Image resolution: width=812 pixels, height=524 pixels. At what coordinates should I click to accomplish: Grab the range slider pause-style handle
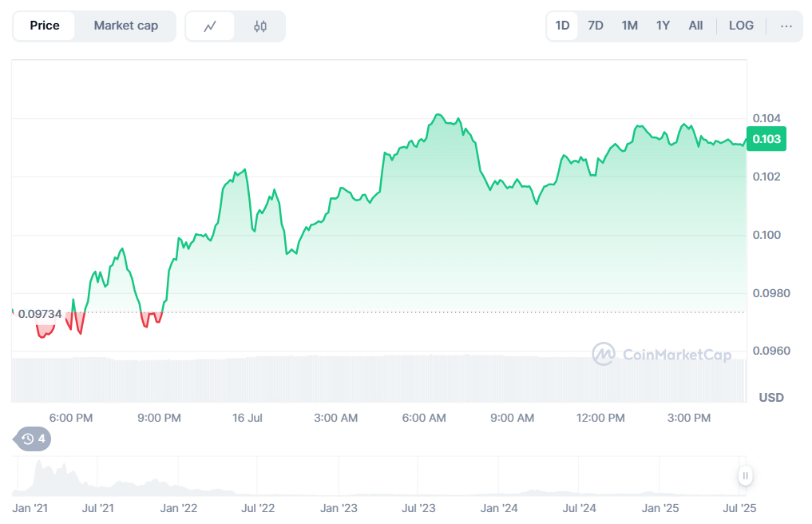(x=745, y=476)
